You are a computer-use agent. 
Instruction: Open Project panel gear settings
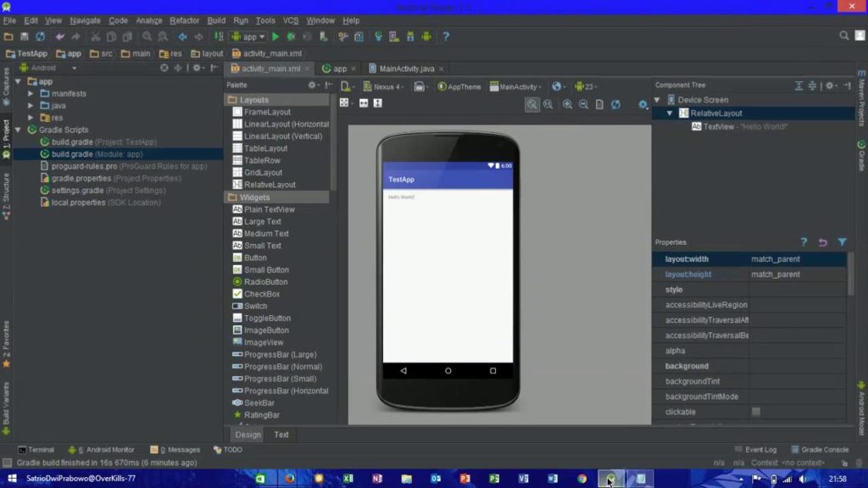(197, 68)
